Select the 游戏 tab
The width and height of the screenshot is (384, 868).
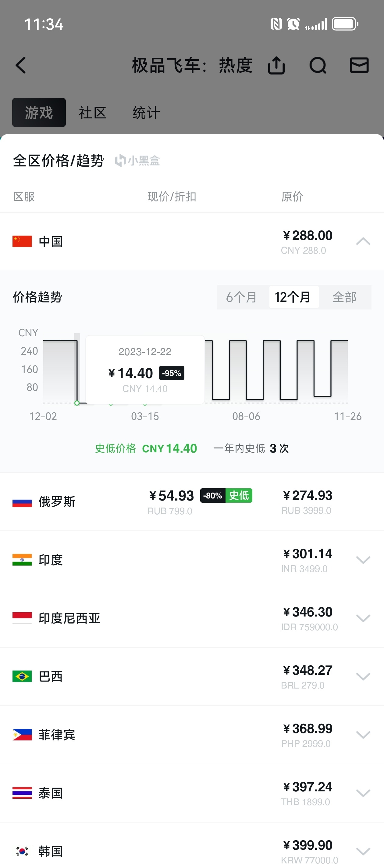pyautogui.click(x=39, y=113)
